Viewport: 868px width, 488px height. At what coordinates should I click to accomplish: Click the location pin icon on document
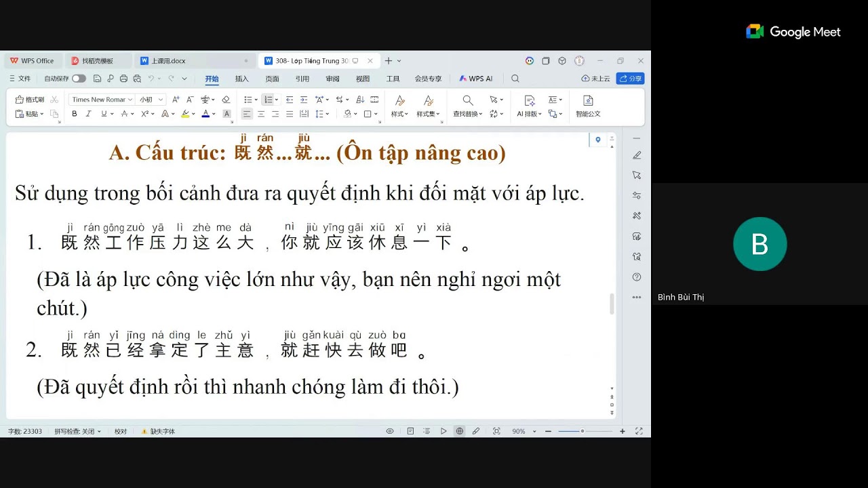[x=597, y=140]
